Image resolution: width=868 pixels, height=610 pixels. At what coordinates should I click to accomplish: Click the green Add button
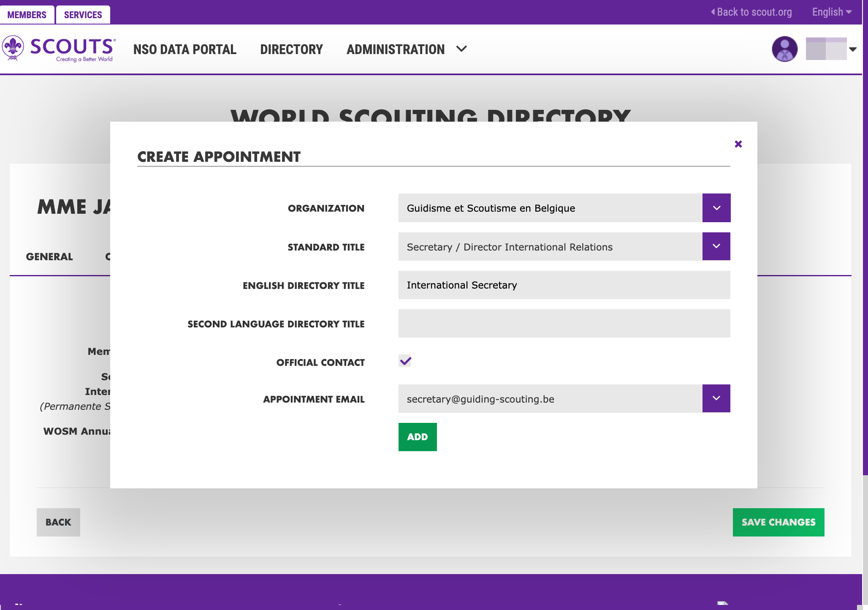point(418,437)
